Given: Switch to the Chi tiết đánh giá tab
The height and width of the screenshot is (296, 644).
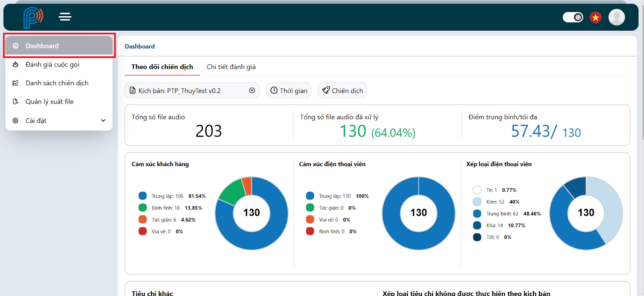Looking at the screenshot, I should click(x=231, y=67).
